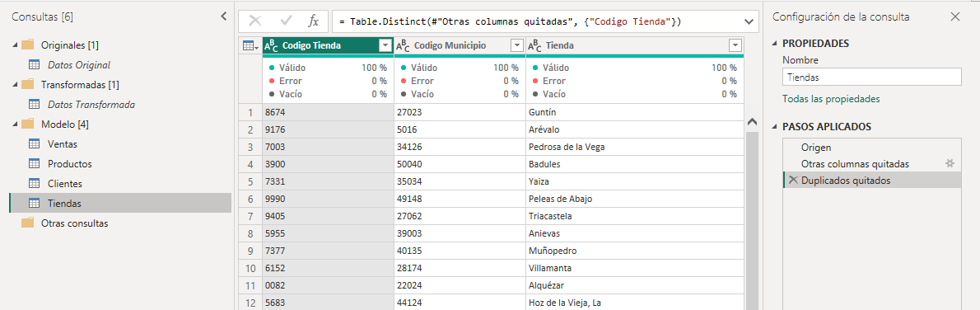Confirm formula with the checkmark icon
This screenshot has height=310, width=980.
point(287,21)
